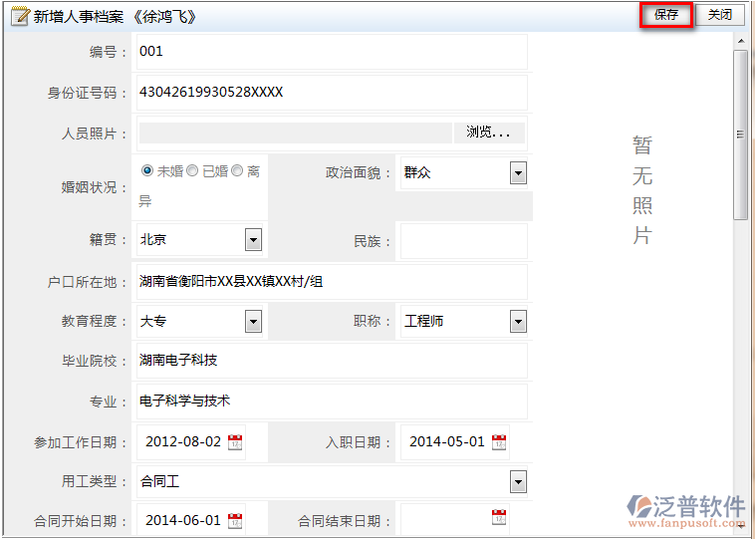Click the scrollbar up arrow
Image resolution: width=756 pixels, height=539 pixels.
[x=741, y=42]
